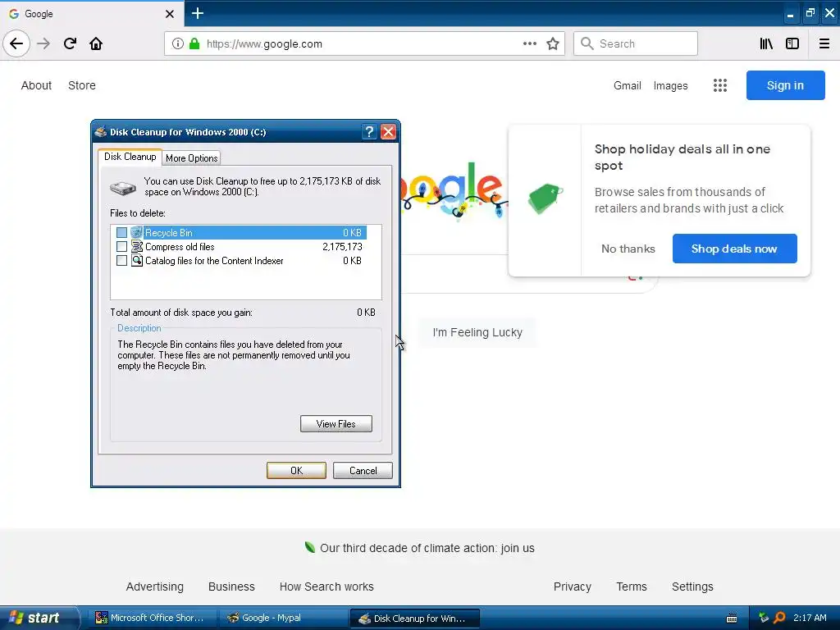Open How Search works link
The width and height of the screenshot is (840, 630).
coord(326,587)
